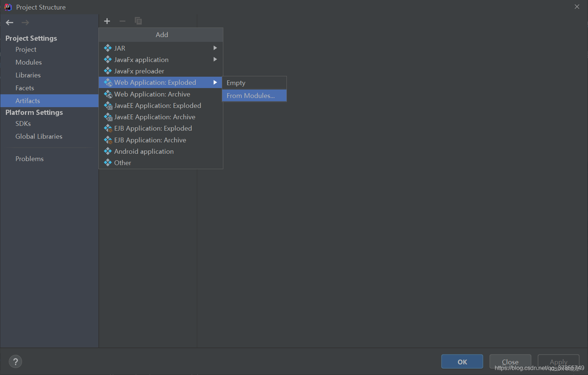Choose JavaFx preloader menu entry
588x375 pixels.
tap(161, 71)
